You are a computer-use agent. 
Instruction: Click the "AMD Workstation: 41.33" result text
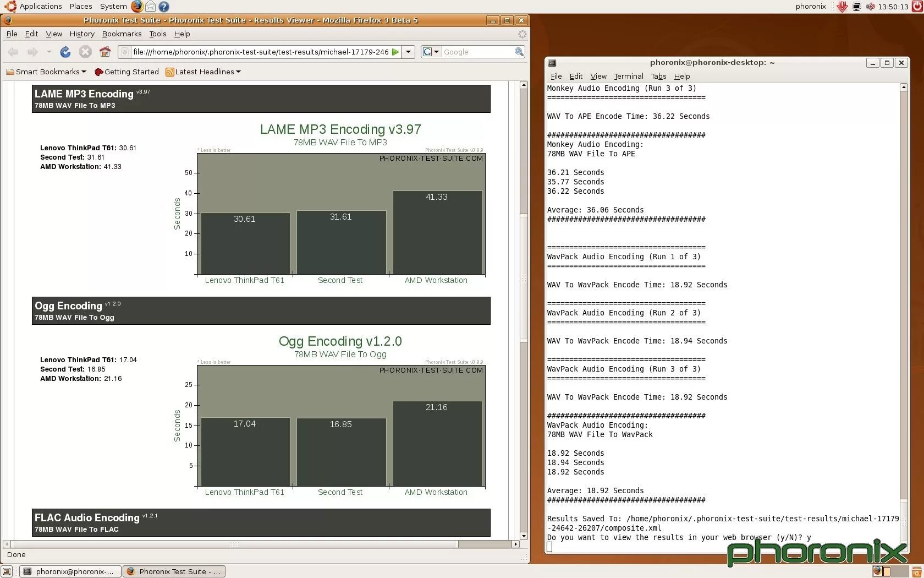(81, 167)
